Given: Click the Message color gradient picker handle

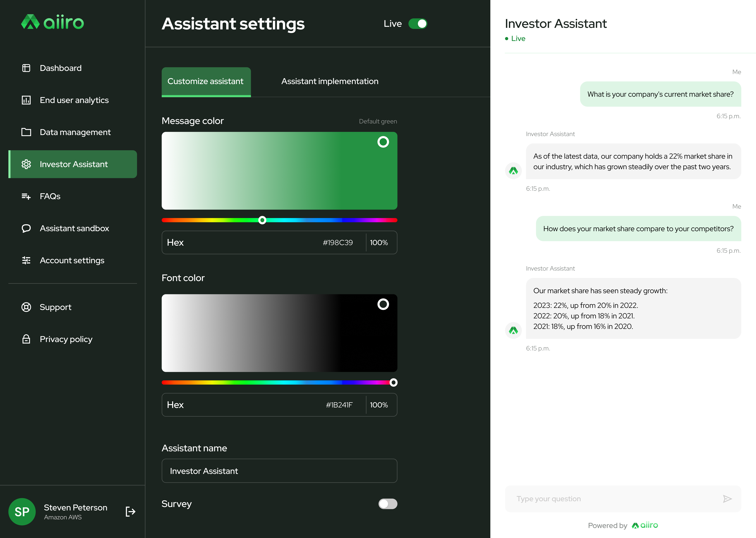Looking at the screenshot, I should (x=383, y=142).
